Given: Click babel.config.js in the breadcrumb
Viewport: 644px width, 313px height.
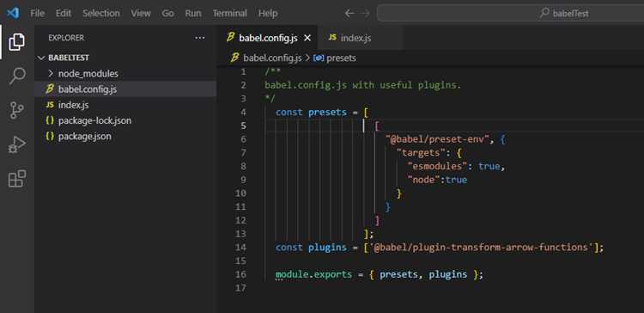Looking at the screenshot, I should [x=272, y=58].
